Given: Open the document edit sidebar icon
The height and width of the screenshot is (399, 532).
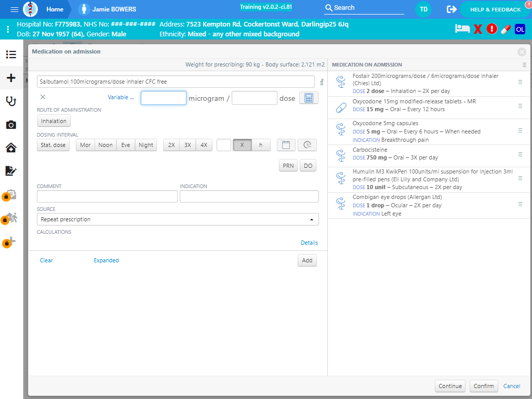Looking at the screenshot, I should pos(11,170).
